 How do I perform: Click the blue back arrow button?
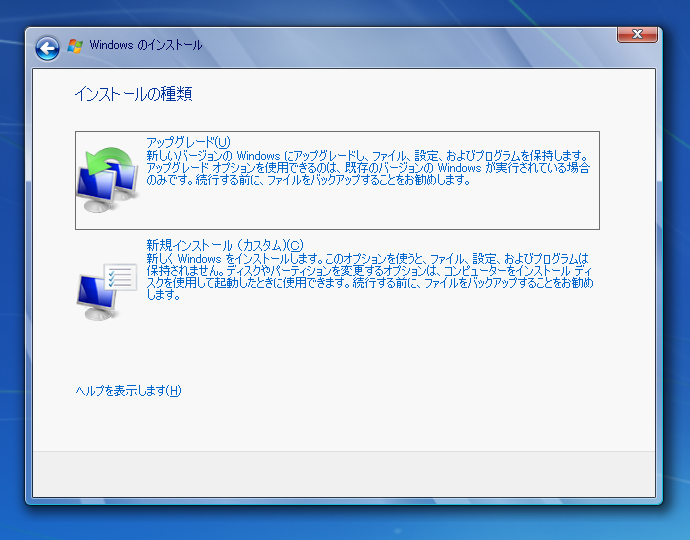point(48,48)
